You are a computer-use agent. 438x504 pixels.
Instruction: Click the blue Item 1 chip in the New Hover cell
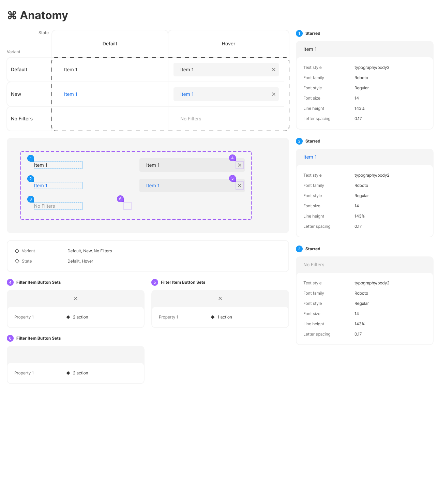pyautogui.click(x=226, y=94)
